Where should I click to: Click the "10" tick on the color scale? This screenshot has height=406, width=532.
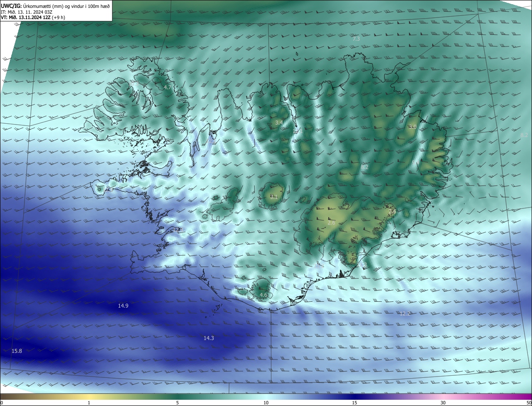[266, 403]
